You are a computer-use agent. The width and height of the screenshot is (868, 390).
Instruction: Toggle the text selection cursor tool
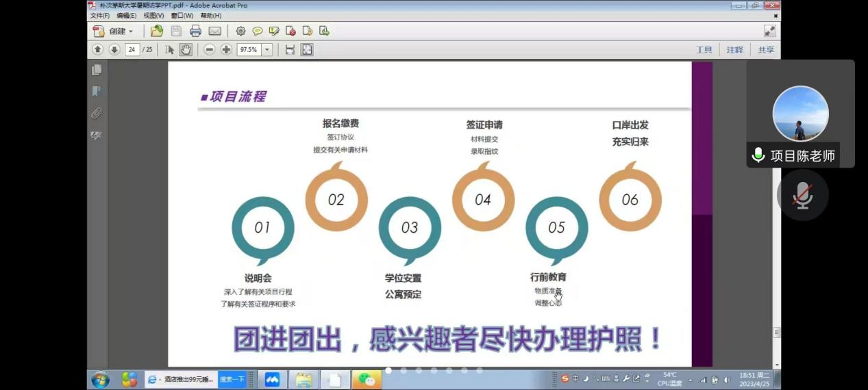[170, 49]
